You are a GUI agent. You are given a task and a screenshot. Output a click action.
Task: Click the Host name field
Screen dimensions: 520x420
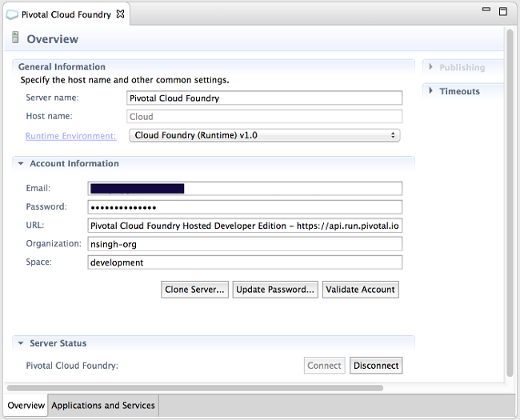click(264, 117)
